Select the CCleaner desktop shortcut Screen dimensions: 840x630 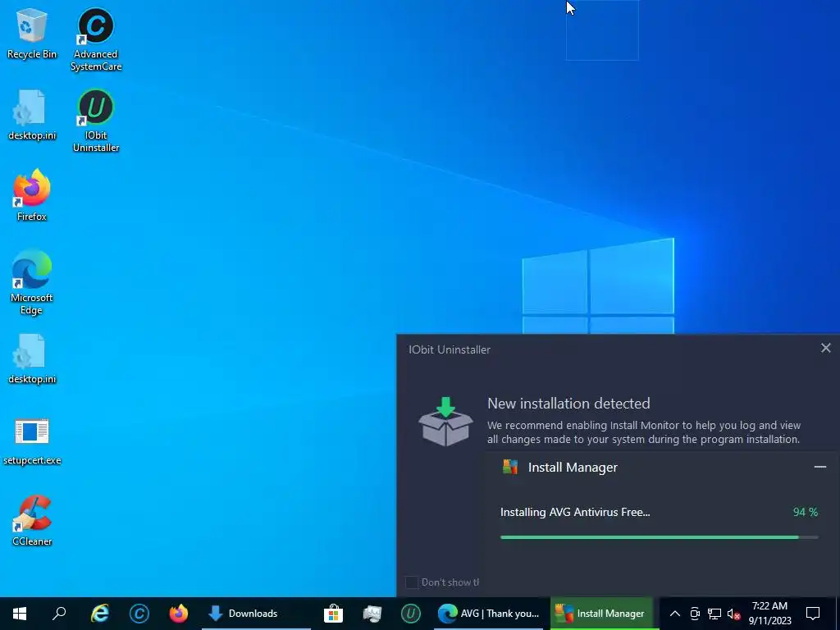[x=32, y=520]
